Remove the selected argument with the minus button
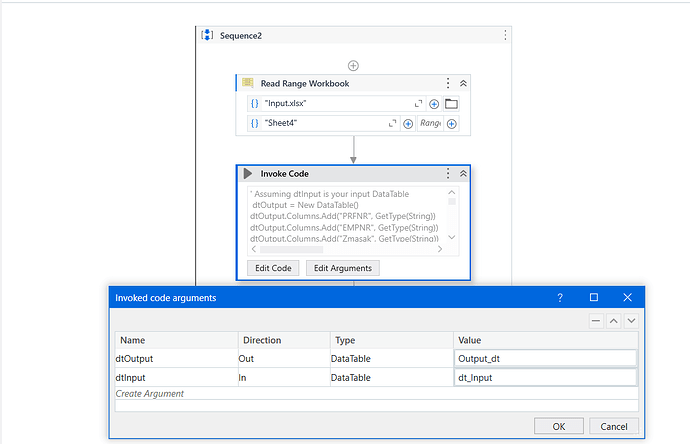The image size is (690, 444). (596, 321)
